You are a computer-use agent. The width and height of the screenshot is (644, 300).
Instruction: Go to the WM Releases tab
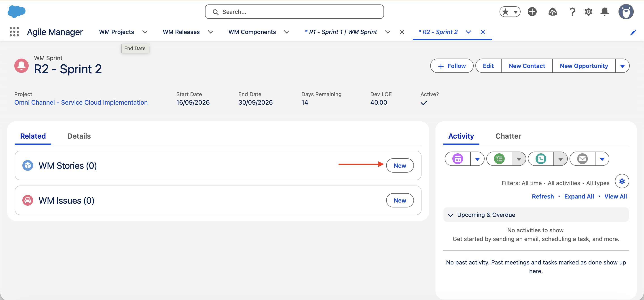(x=181, y=32)
